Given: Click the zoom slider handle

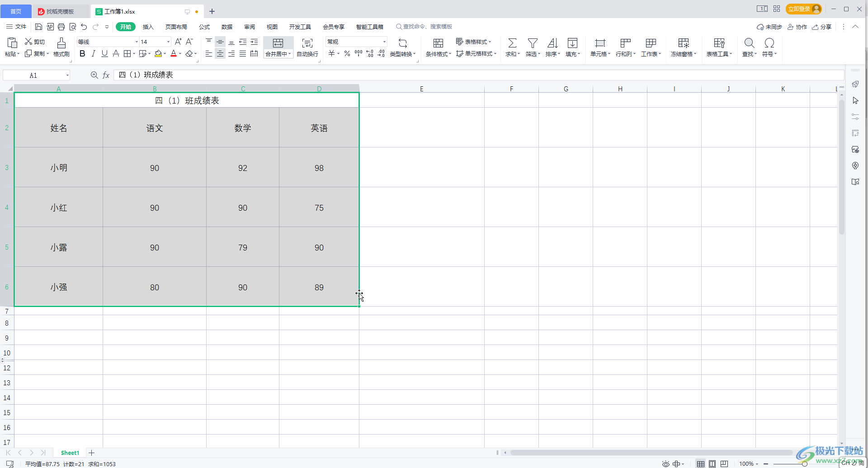Looking at the screenshot, I should click(x=805, y=464).
